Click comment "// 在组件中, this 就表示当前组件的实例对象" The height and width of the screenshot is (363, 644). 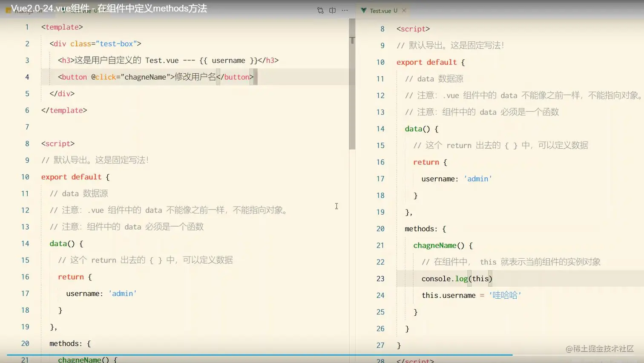click(511, 262)
